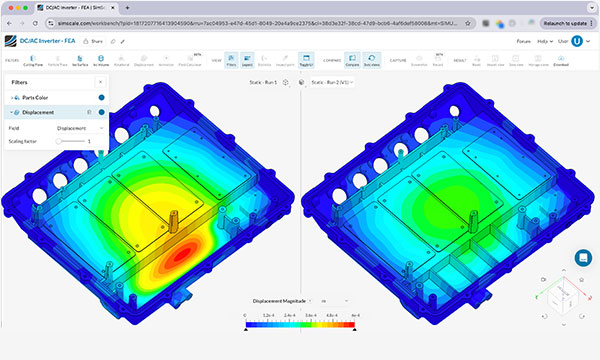Click the copy icon on Displacement filter row

[x=89, y=112]
